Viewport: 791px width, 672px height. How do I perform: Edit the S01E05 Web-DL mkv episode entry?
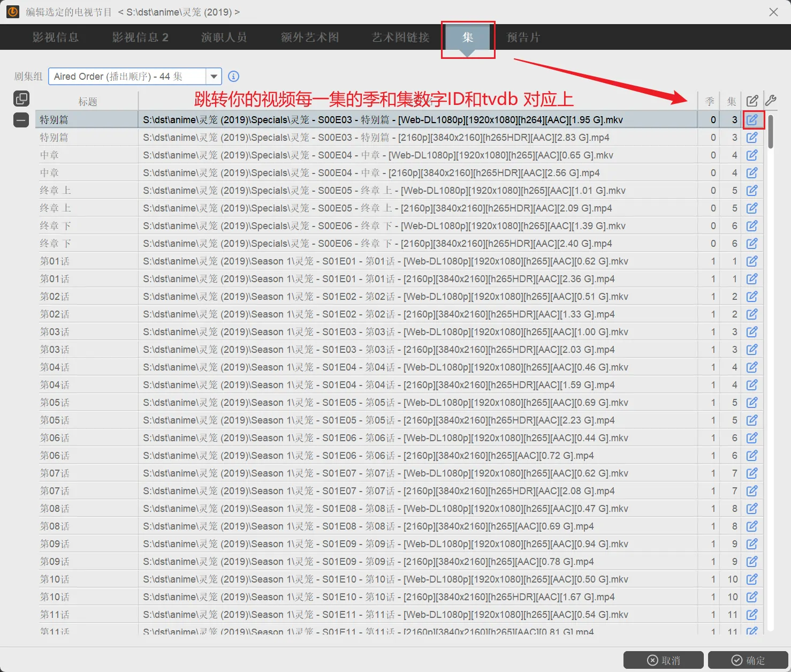pos(752,403)
